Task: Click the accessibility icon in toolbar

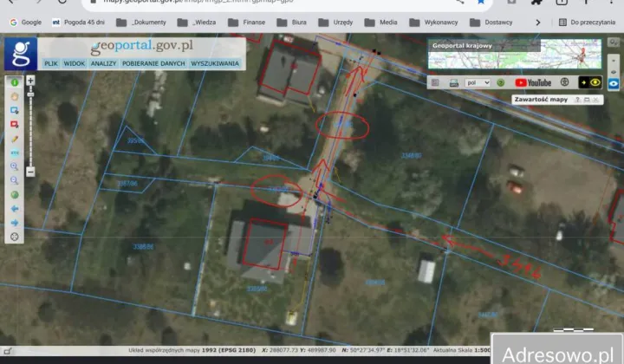Action: coord(564,83)
